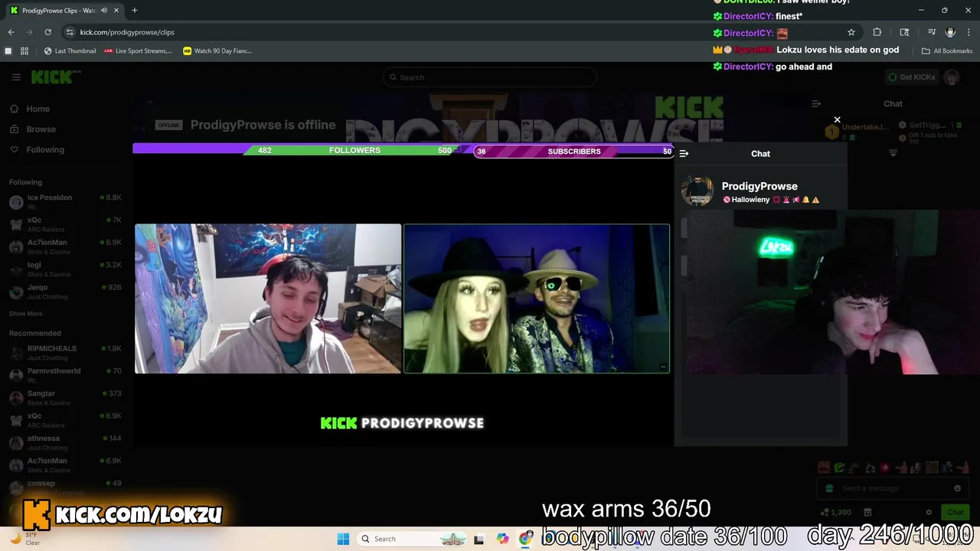Open the Chrome three-dot menu
Screen dimensions: 980x551
click(969, 32)
